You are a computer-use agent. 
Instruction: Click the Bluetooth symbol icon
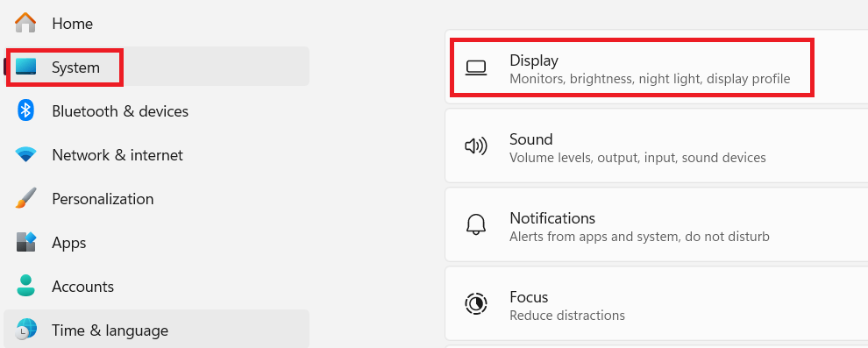tap(25, 110)
